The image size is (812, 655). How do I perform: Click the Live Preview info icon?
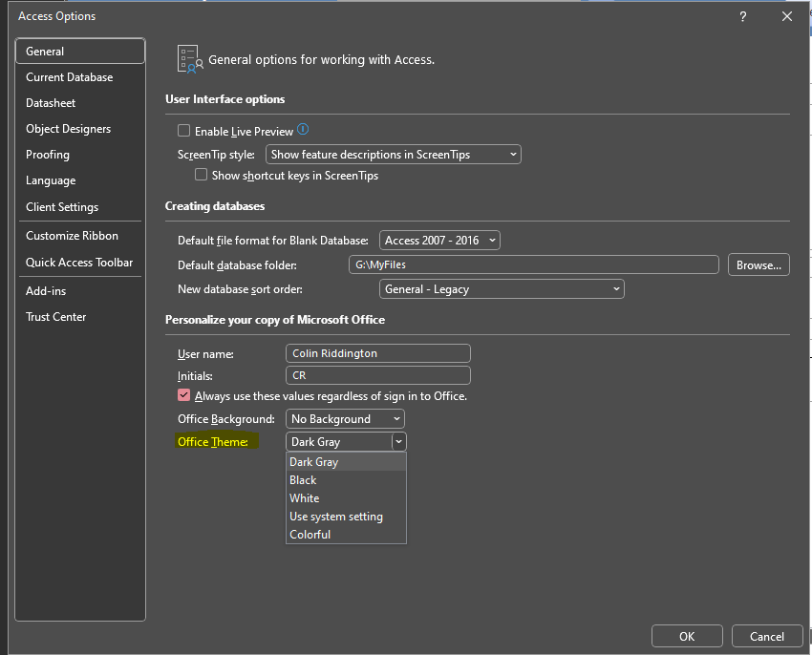(x=303, y=130)
